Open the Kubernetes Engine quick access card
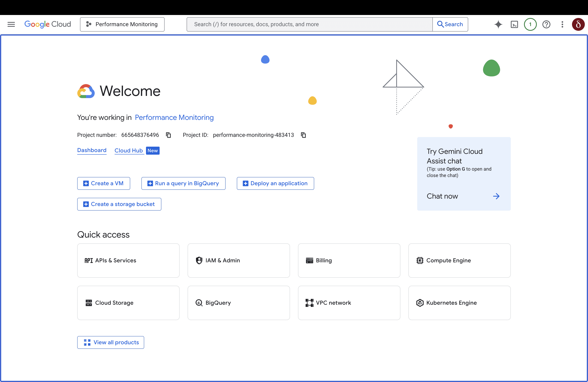 click(x=459, y=303)
